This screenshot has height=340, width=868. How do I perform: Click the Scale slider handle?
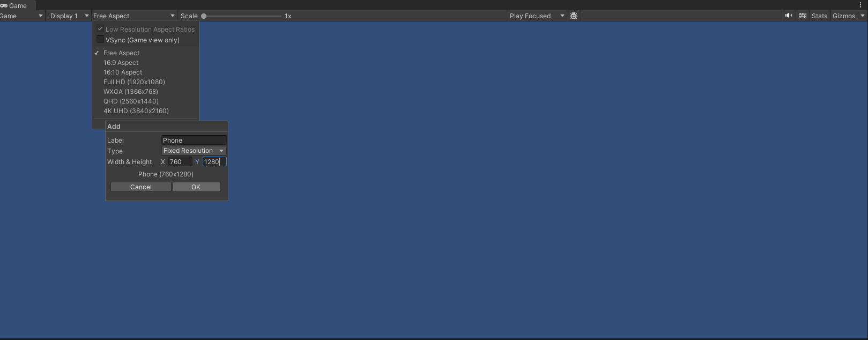[x=204, y=16]
